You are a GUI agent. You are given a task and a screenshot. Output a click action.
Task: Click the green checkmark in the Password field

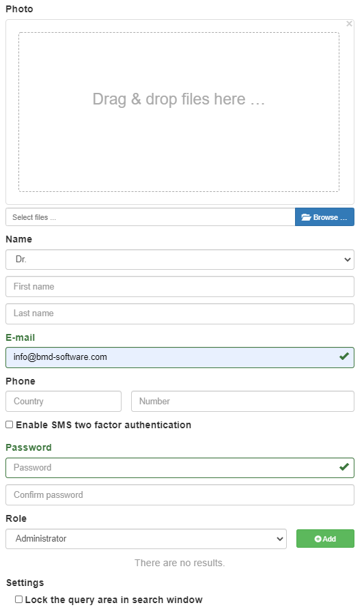[x=344, y=466]
